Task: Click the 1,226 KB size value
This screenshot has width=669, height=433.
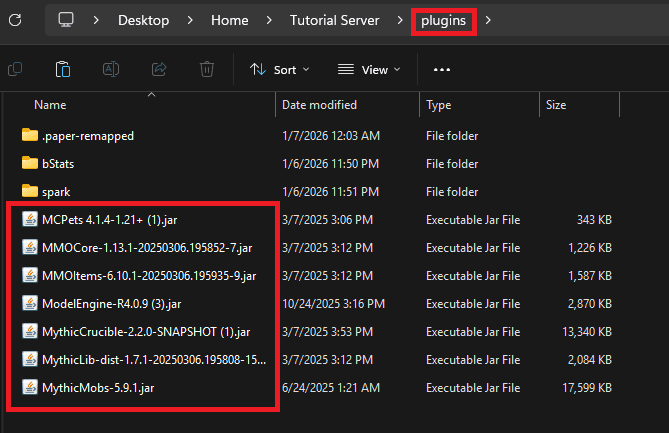Action: tap(590, 247)
